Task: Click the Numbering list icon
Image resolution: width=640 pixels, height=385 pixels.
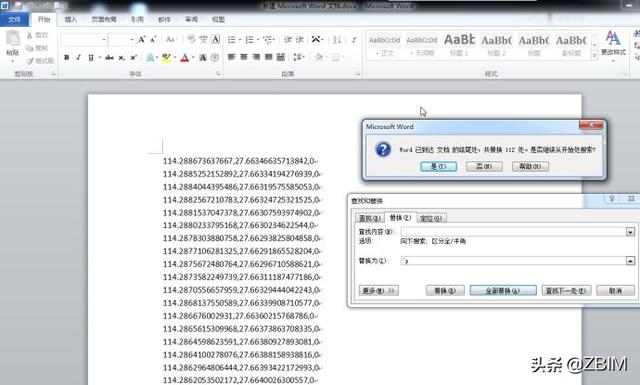Action: coord(249,40)
